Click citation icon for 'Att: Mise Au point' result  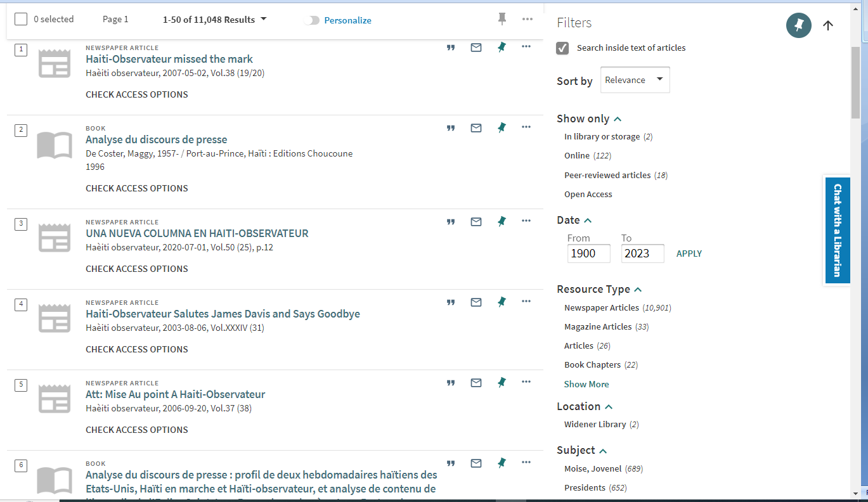tap(451, 383)
